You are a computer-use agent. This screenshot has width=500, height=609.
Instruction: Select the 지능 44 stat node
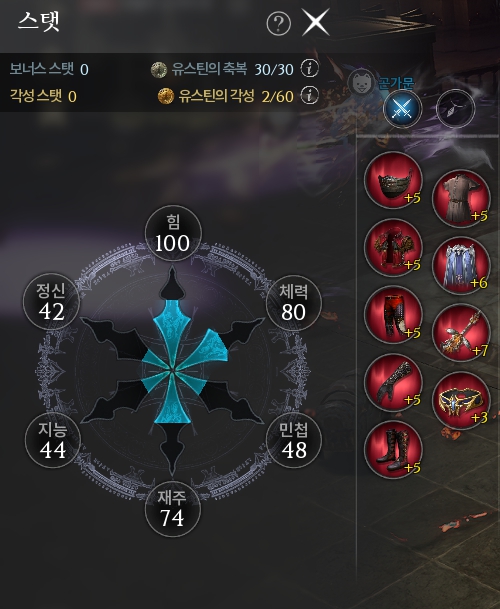coord(52,440)
